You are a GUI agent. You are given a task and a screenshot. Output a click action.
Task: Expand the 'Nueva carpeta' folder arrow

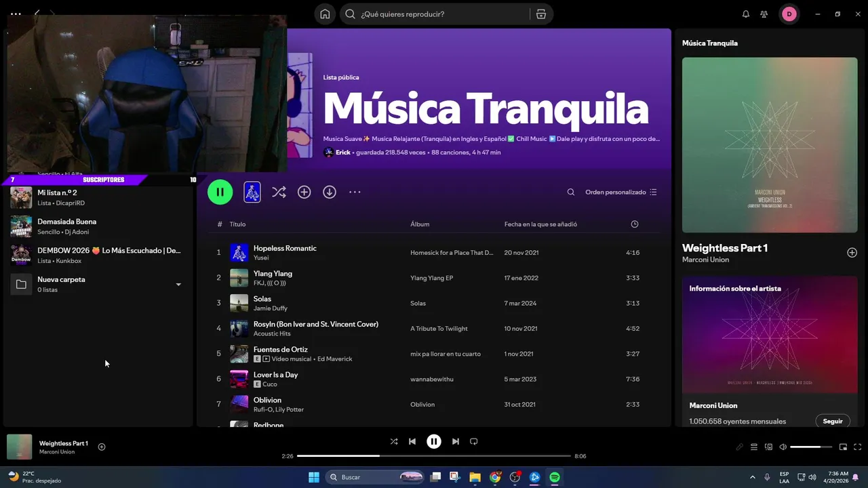pyautogui.click(x=178, y=285)
